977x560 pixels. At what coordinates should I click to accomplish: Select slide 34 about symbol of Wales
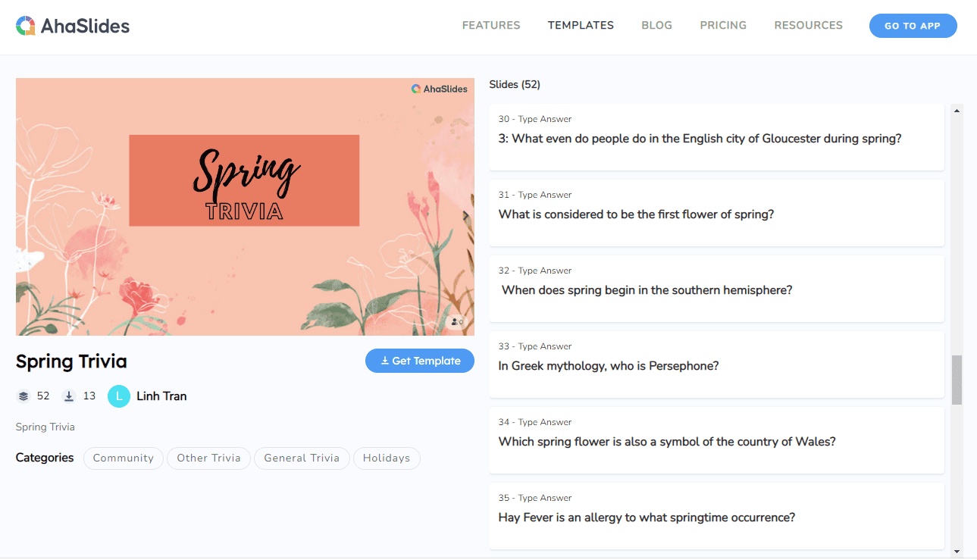[716, 440]
